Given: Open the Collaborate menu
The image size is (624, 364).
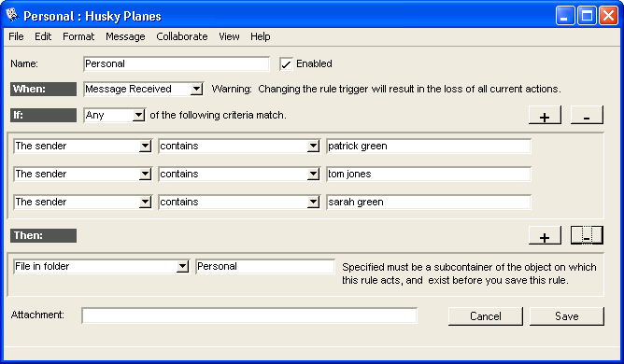Looking at the screenshot, I should click(182, 36).
